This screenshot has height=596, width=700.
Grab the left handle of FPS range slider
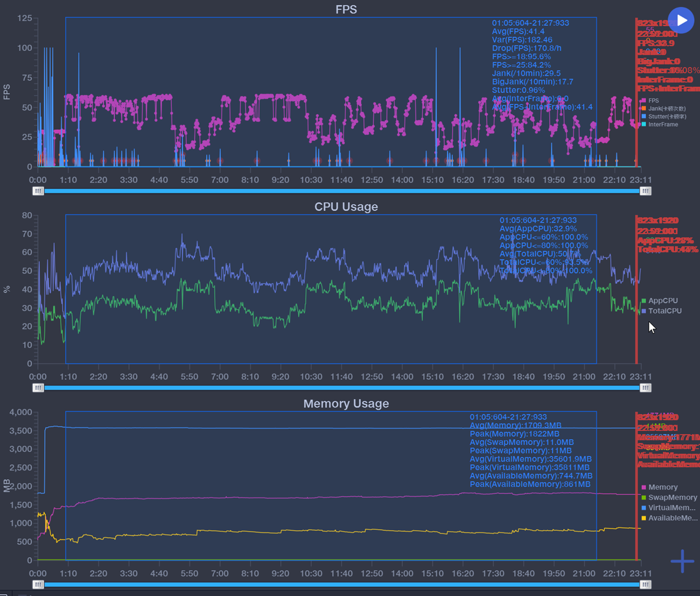(x=38, y=191)
